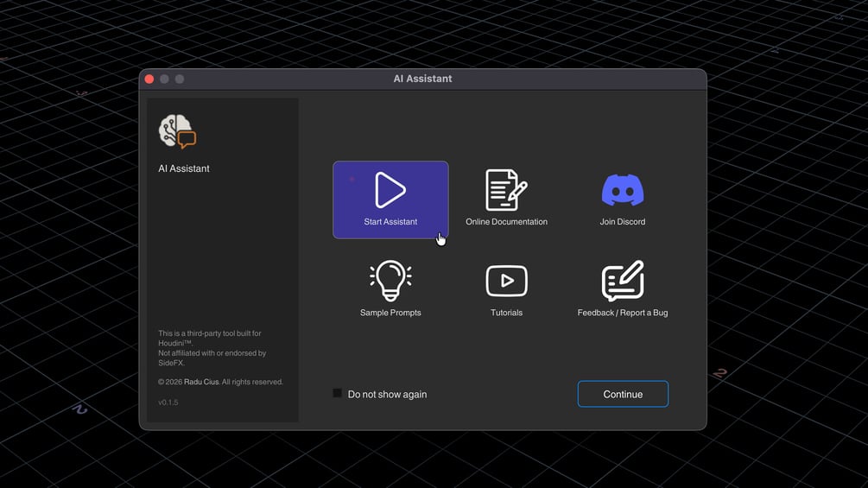Screen dimensions: 868x488
Task: Click the AI Assistant window title
Action: [x=422, y=79]
